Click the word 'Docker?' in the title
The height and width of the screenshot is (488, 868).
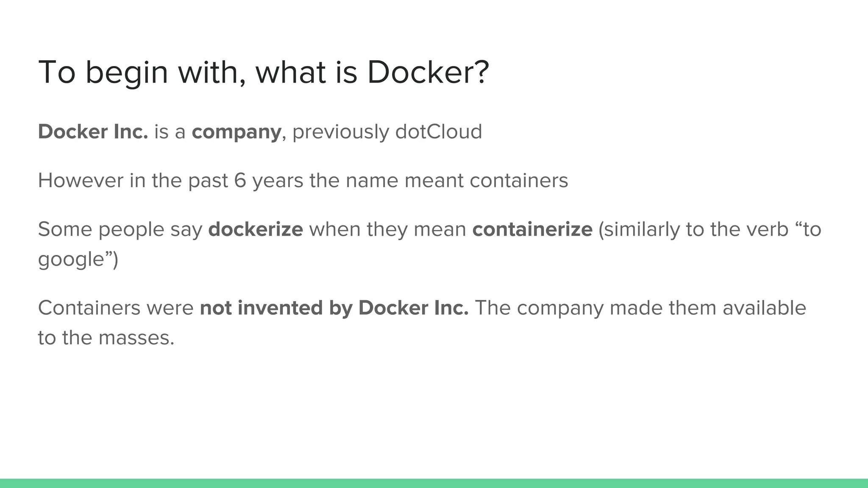(428, 72)
